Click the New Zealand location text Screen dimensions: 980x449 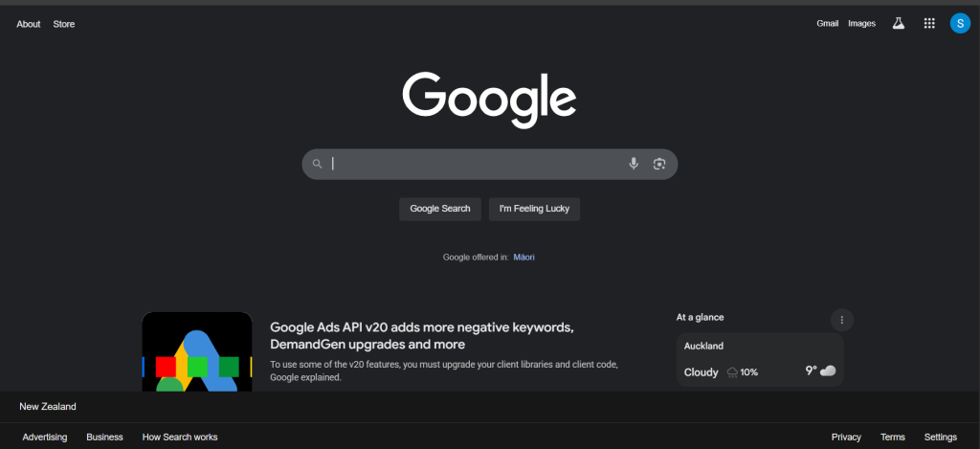pyautogui.click(x=48, y=407)
